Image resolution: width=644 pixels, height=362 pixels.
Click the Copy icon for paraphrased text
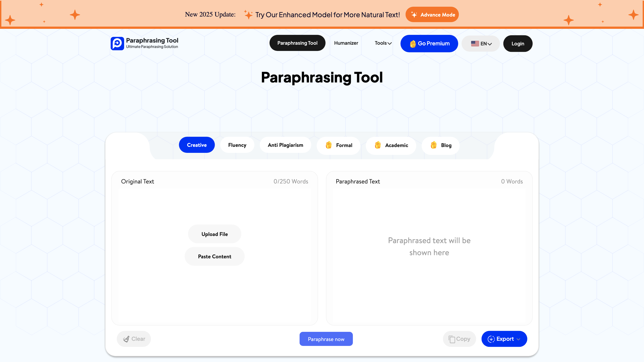451,339
